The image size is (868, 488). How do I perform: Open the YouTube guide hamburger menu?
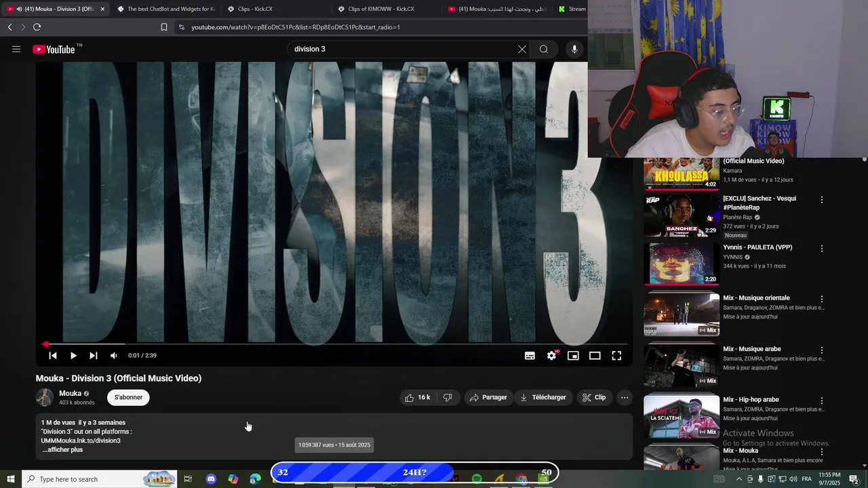pos(16,49)
